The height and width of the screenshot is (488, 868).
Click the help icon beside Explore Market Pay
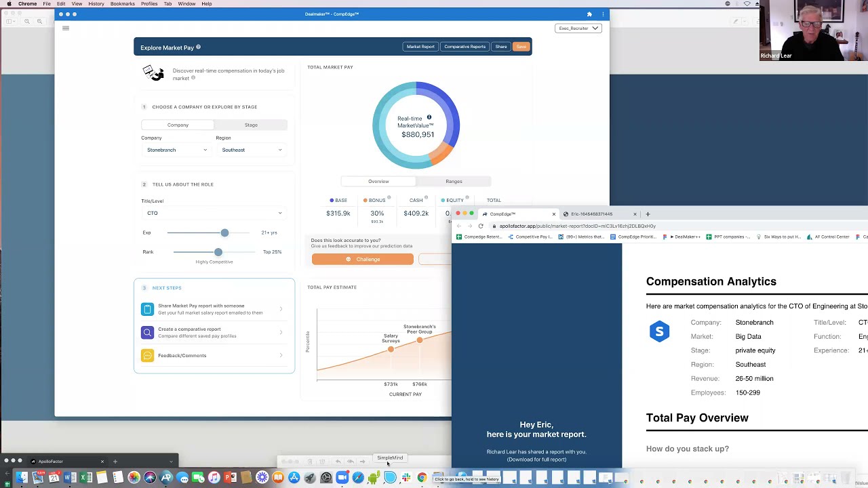click(198, 47)
